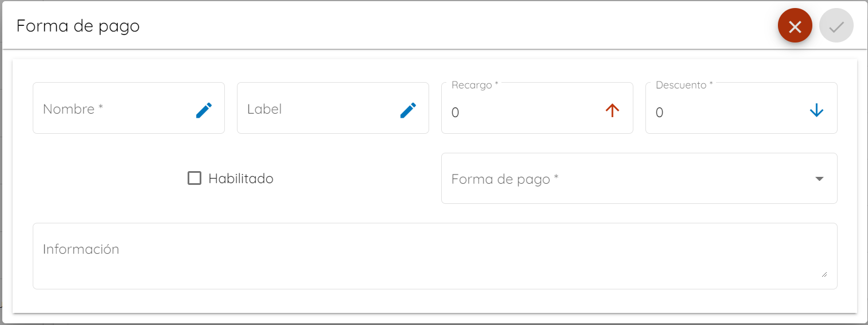Click the Descuento floating label
This screenshot has width=868, height=325.
pos(684,85)
